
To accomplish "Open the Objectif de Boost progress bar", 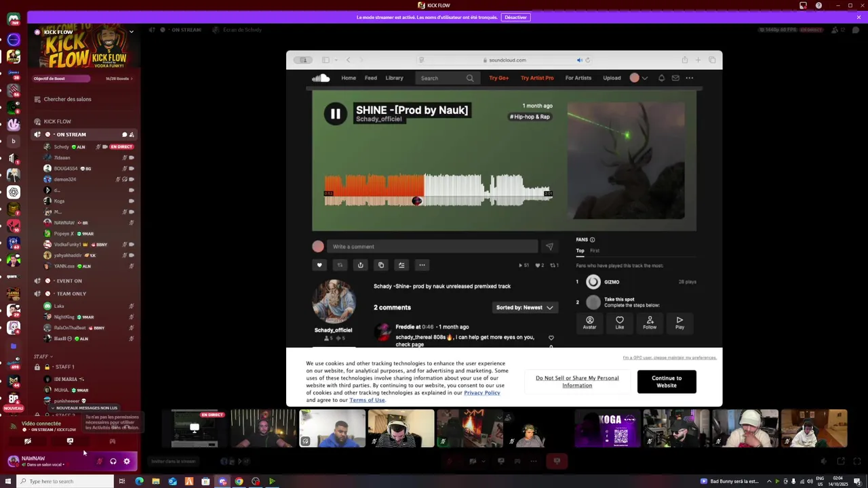I will click(x=82, y=79).
